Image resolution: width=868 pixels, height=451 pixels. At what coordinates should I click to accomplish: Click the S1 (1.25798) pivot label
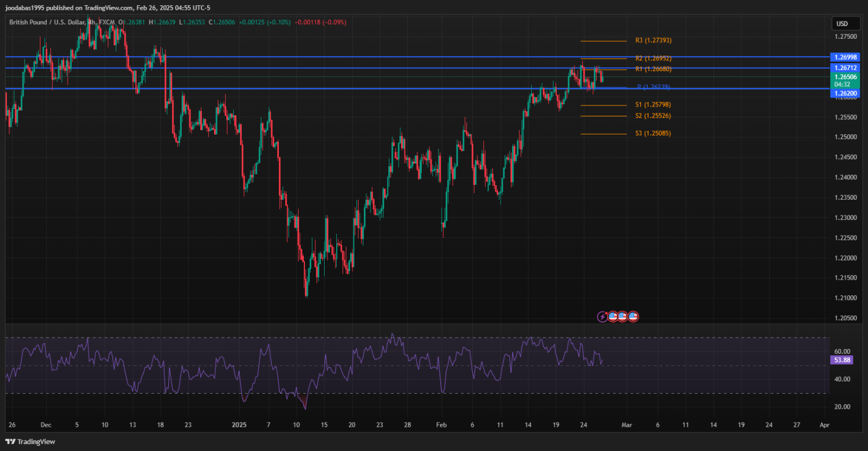653,105
